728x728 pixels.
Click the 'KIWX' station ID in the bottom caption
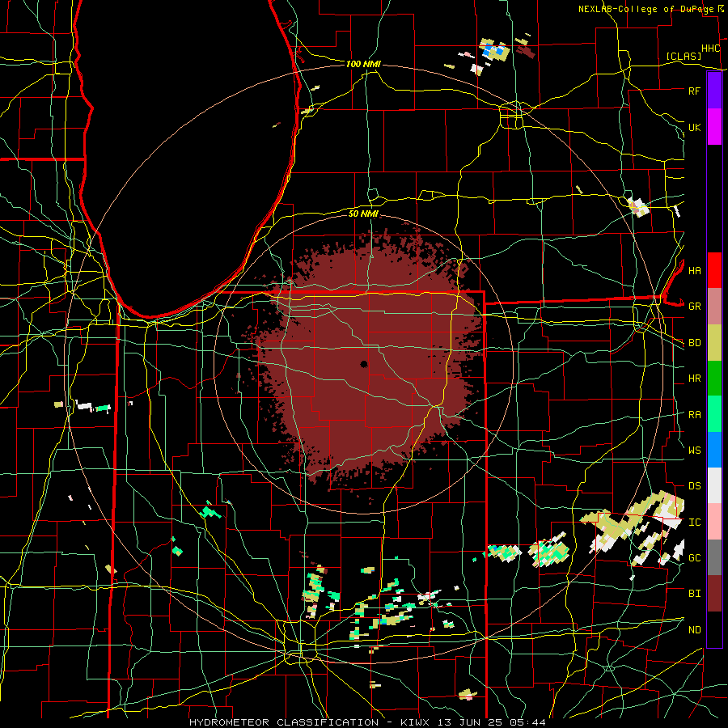point(414,722)
